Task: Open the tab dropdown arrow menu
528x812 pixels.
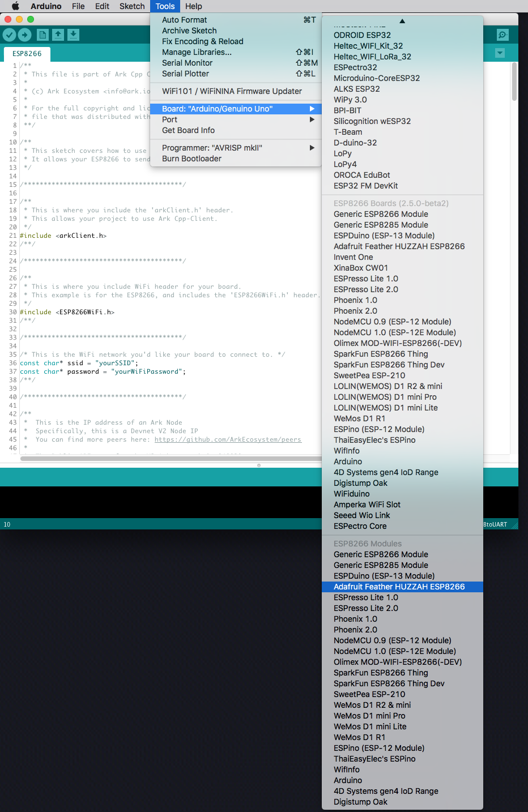Action: pos(500,53)
